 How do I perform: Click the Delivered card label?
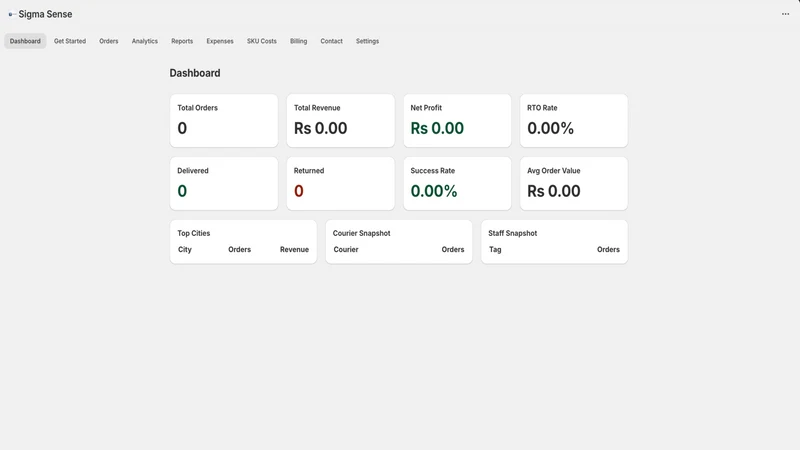[x=193, y=170]
